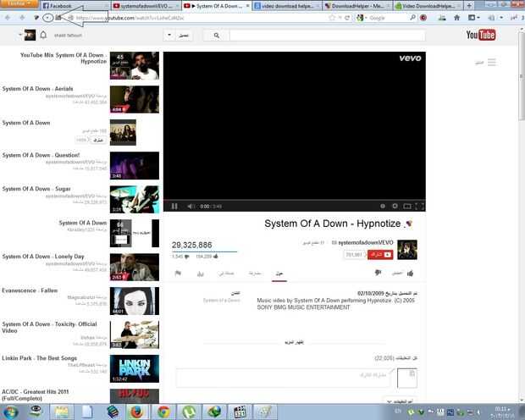Open the account avatar menu
The width and height of the screenshot is (525, 420).
pos(30,35)
